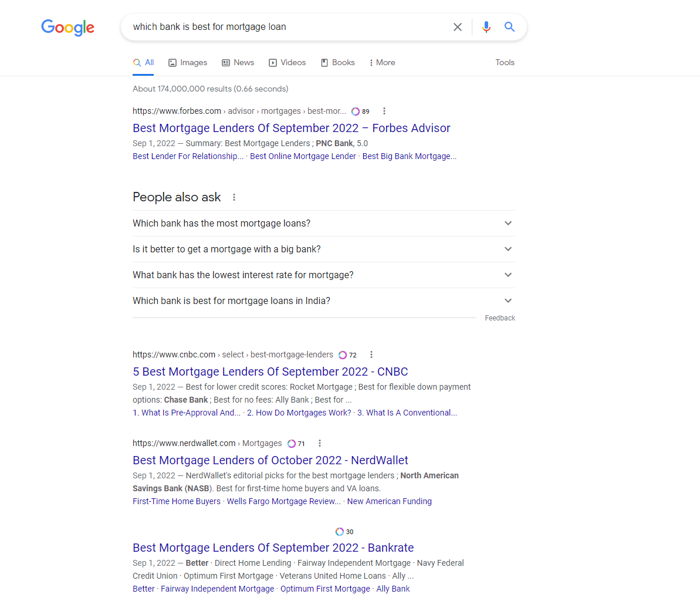The height and width of the screenshot is (601, 700).
Task: Open Wells Fargo Mortgage Review sitelink
Action: [x=284, y=501]
